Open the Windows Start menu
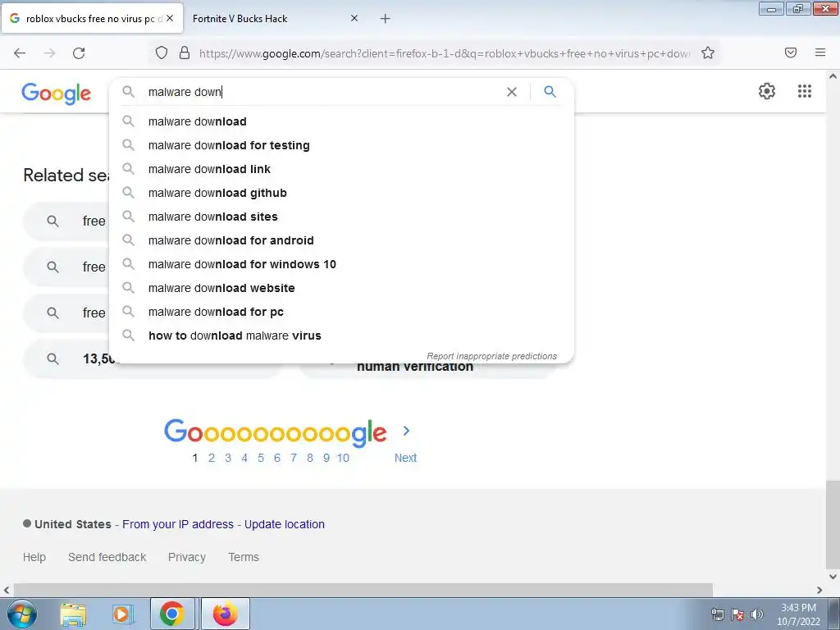 click(21, 614)
